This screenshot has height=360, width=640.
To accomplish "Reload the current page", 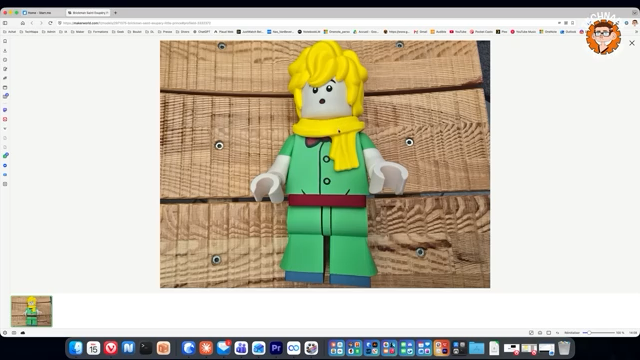I will pos(50,23).
